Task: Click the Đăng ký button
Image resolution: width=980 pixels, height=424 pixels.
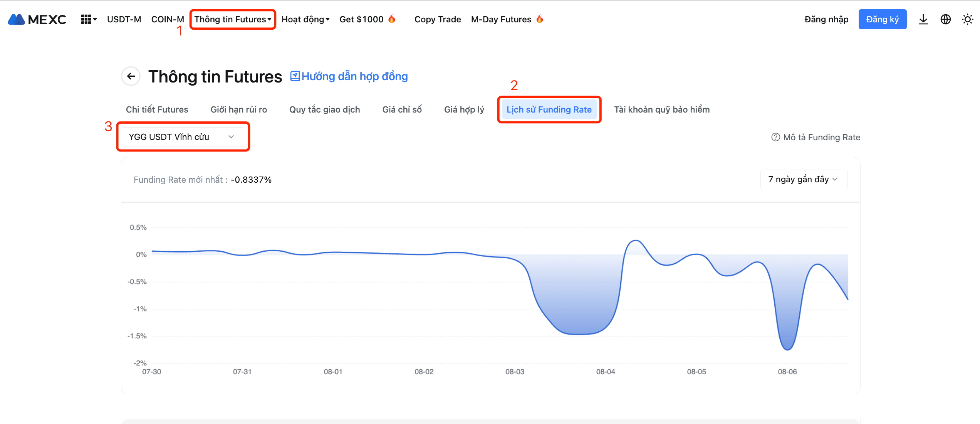Action: 882,19
